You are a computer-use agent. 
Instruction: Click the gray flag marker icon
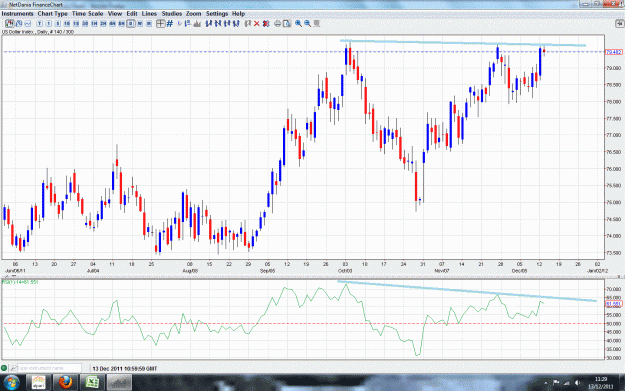[x=248, y=24]
